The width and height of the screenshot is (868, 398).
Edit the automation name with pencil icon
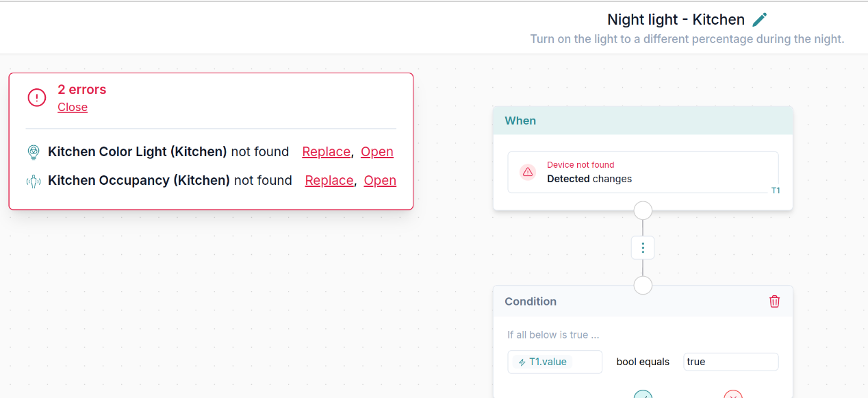pyautogui.click(x=760, y=20)
